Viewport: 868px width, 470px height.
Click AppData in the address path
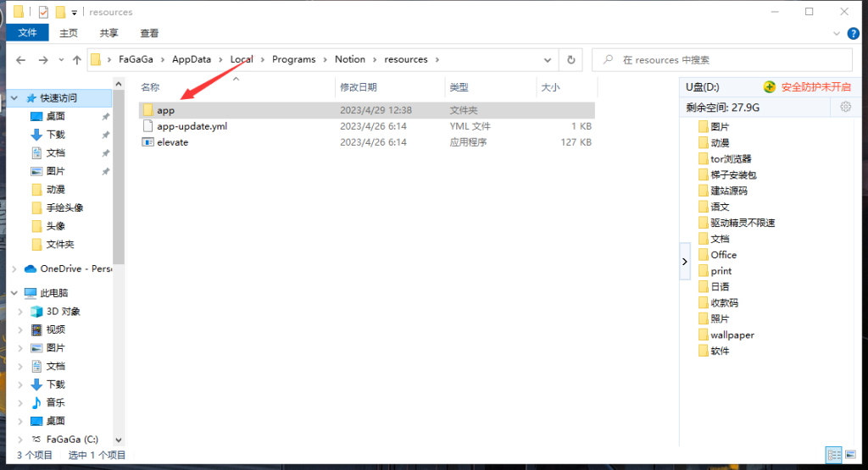click(x=192, y=59)
